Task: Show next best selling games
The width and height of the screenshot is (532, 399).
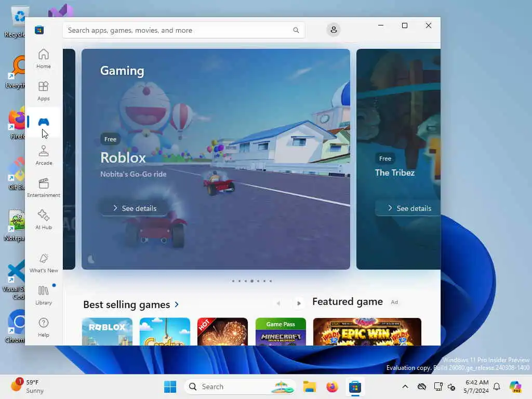Action: (x=299, y=303)
